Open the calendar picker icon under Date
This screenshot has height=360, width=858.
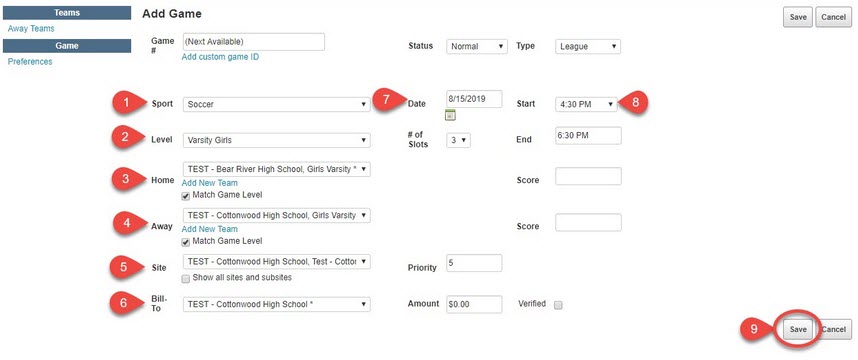pos(450,115)
